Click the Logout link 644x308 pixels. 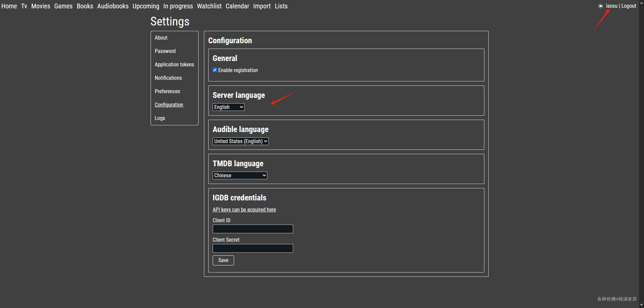click(x=629, y=6)
